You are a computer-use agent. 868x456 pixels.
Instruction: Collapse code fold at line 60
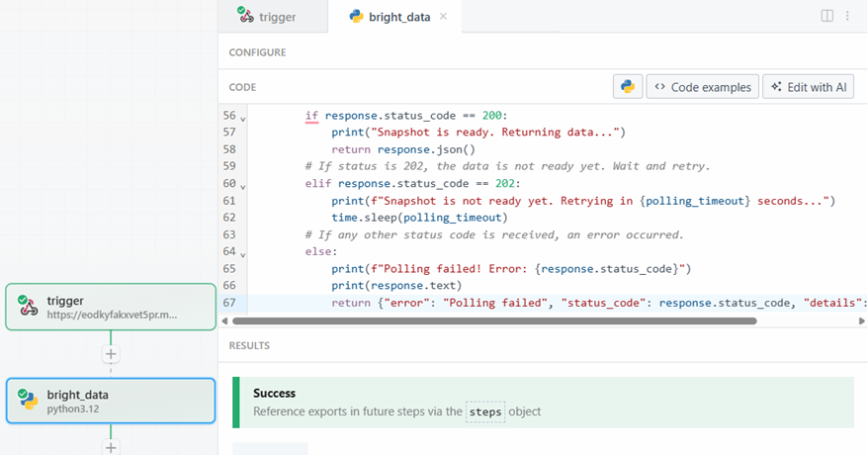click(x=242, y=187)
